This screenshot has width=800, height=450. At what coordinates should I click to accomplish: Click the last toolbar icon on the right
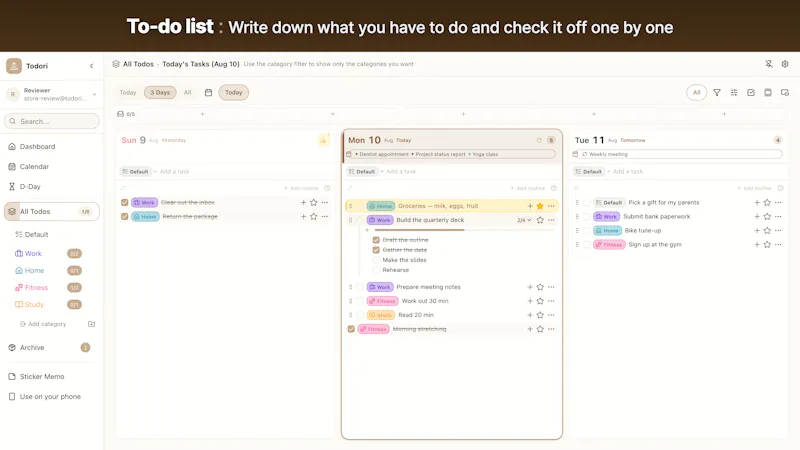pos(785,92)
